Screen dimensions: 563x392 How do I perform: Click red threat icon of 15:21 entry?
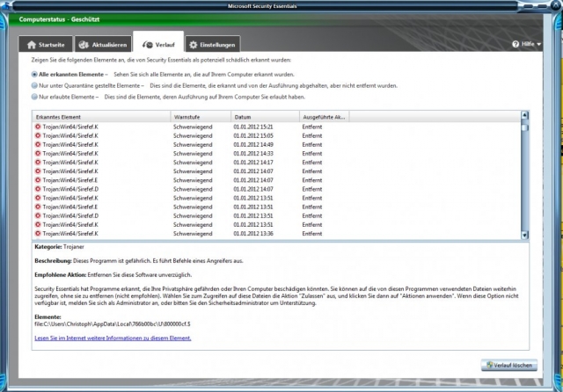38,127
